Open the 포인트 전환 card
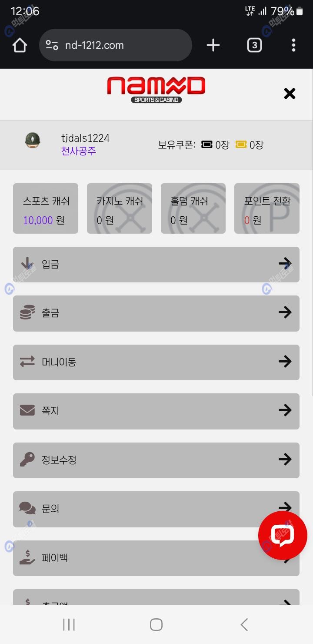This screenshot has height=644, width=313. pos(267,208)
